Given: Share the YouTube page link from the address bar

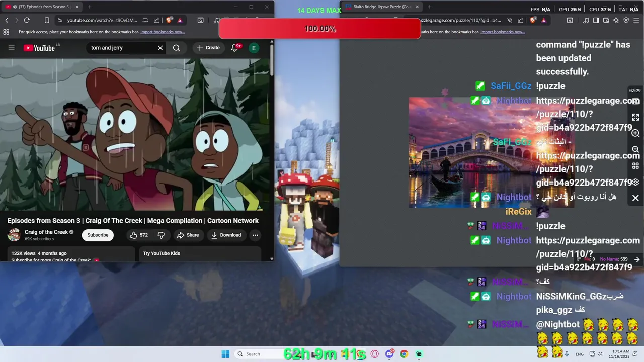Looking at the screenshot, I should tap(156, 20).
